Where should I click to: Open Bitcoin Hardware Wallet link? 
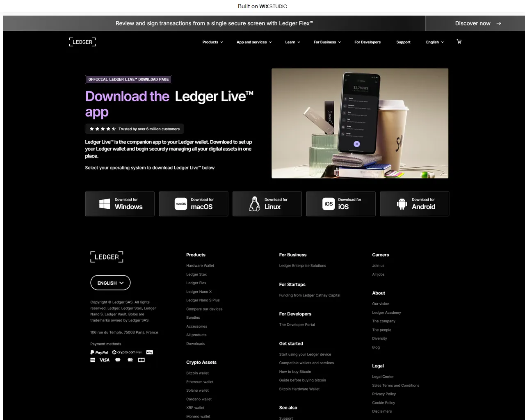click(299, 389)
